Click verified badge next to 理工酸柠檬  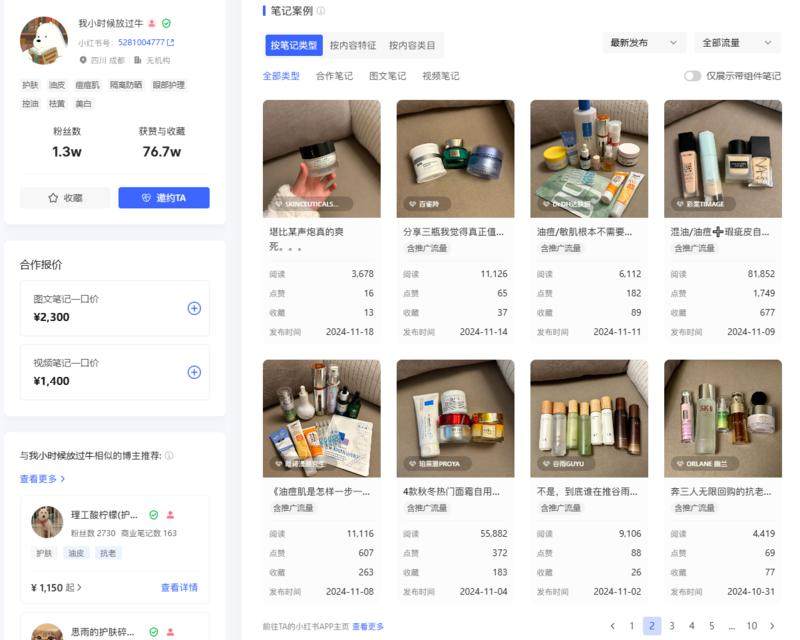(x=154, y=514)
